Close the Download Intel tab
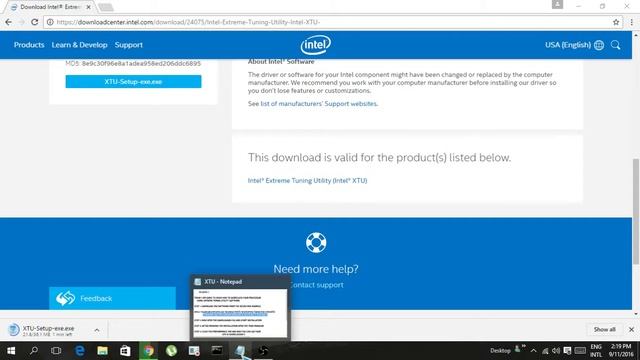This screenshot has width=640, height=360. point(89,7)
